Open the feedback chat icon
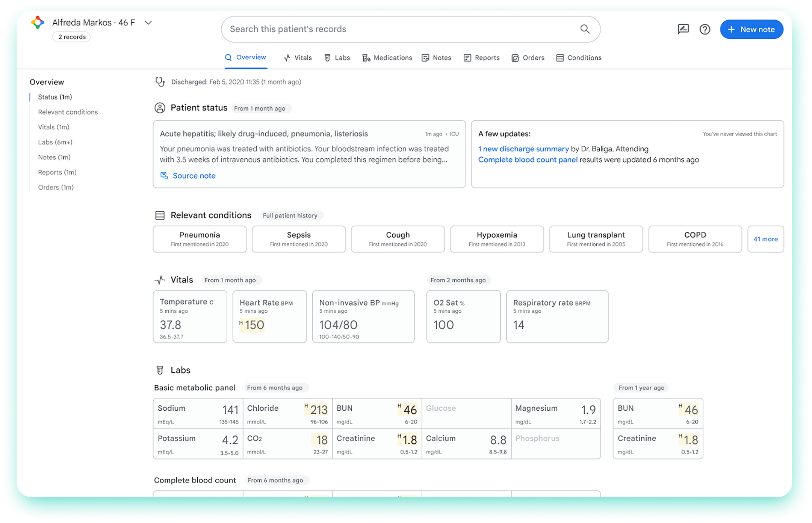 click(683, 29)
